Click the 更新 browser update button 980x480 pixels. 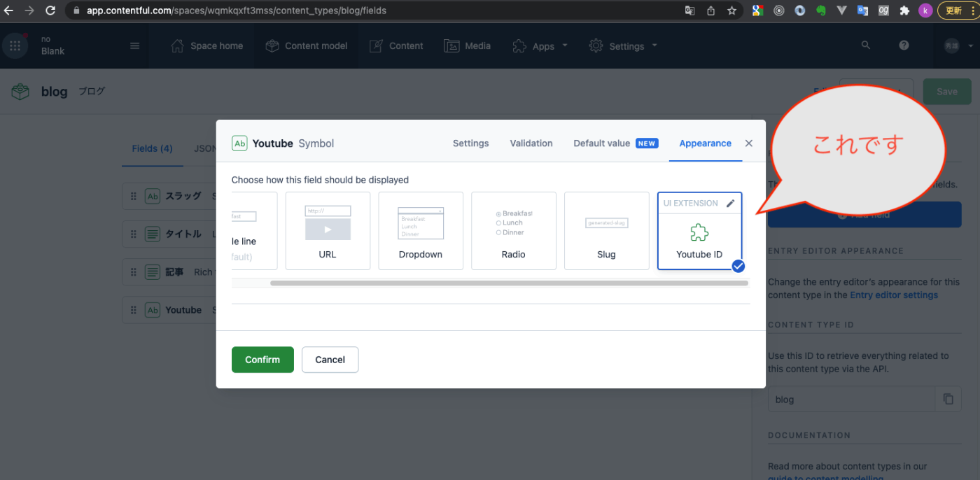click(x=958, y=10)
